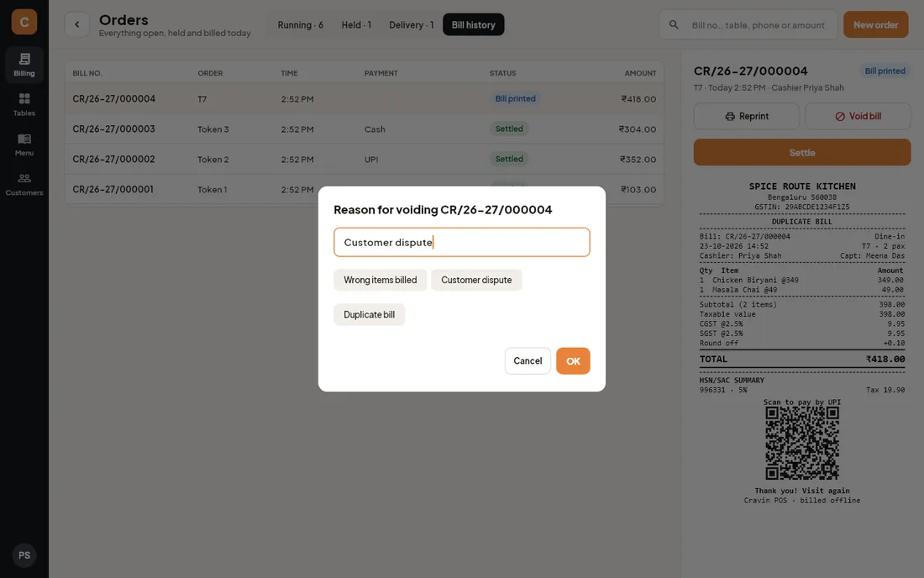Cancel the void reason dialog

coord(528,360)
